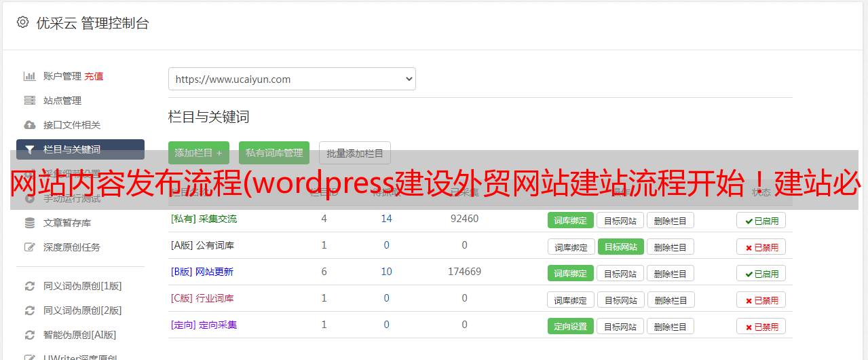Open 同义词伪原创[1版] refresh icon
The height and width of the screenshot is (360, 868).
click(x=30, y=286)
